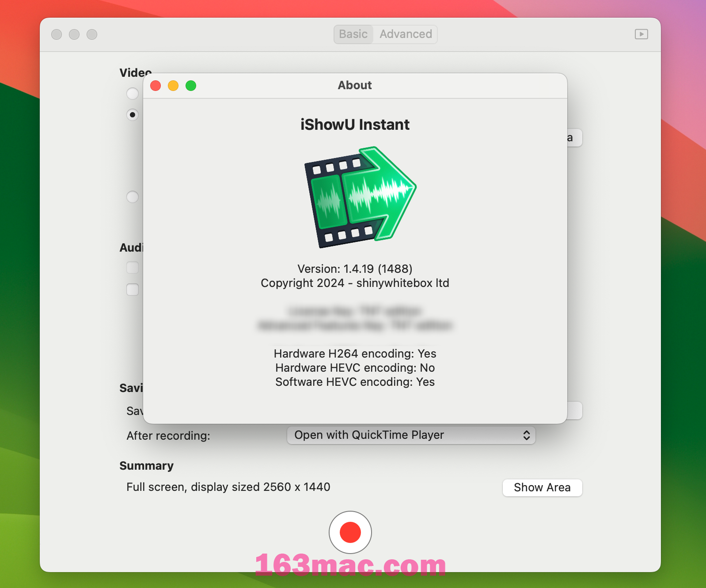Click the main window's gray close button

tap(57, 34)
